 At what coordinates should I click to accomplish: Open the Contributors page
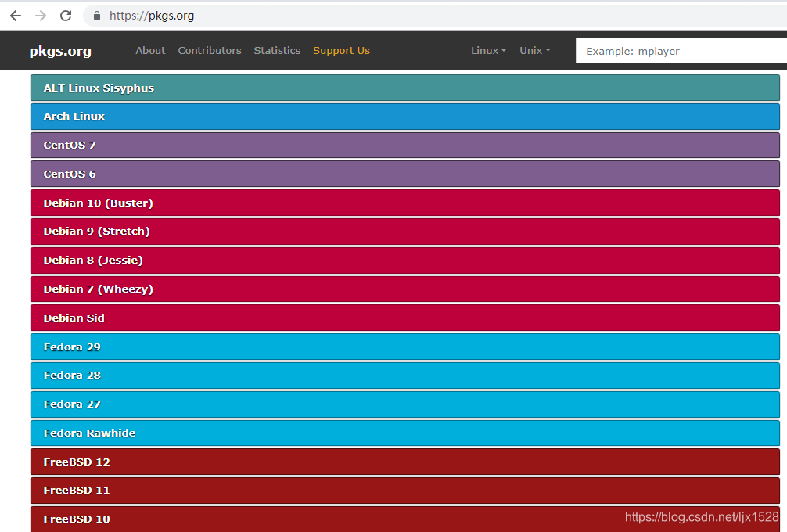pyautogui.click(x=210, y=51)
